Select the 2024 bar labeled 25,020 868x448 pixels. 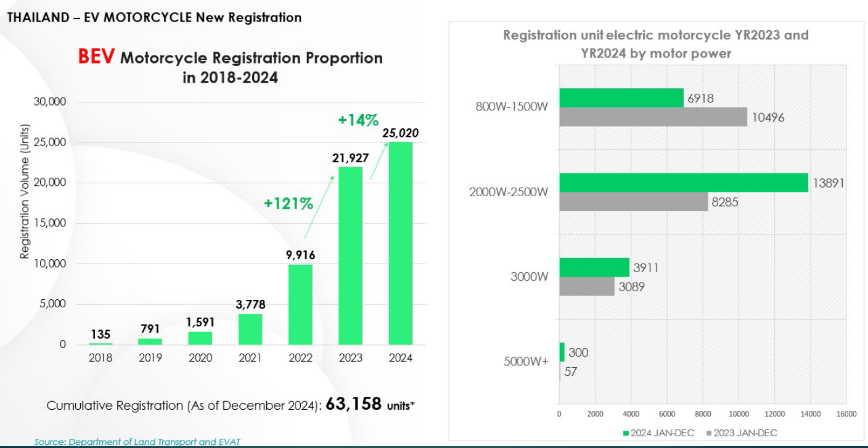(400, 244)
